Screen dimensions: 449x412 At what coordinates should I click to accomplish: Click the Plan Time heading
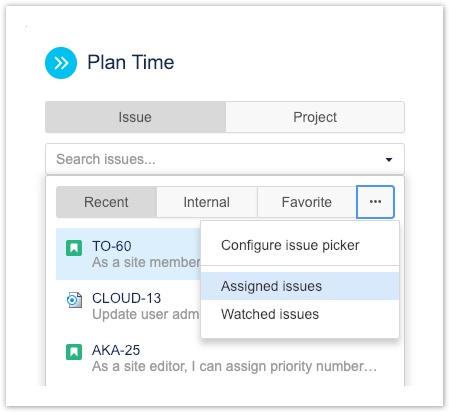click(x=131, y=63)
